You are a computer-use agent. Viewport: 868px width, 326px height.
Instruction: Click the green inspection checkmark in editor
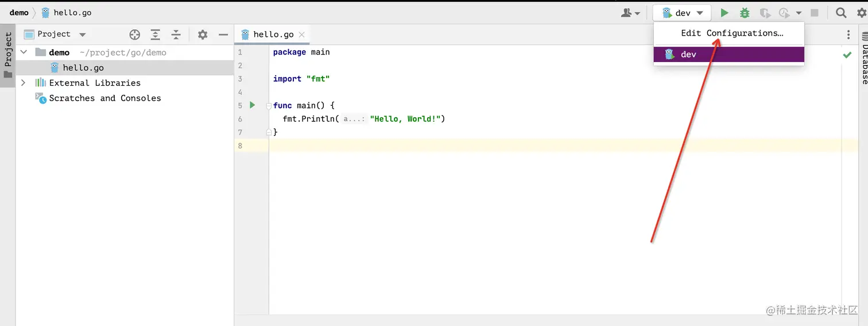(847, 55)
